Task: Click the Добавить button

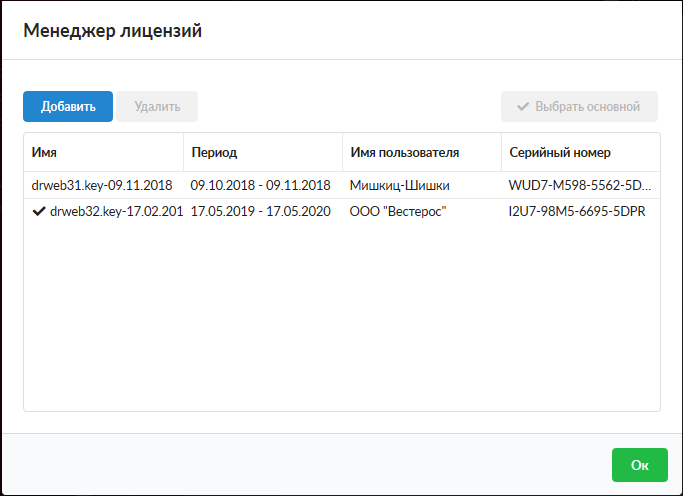Action: (68, 107)
